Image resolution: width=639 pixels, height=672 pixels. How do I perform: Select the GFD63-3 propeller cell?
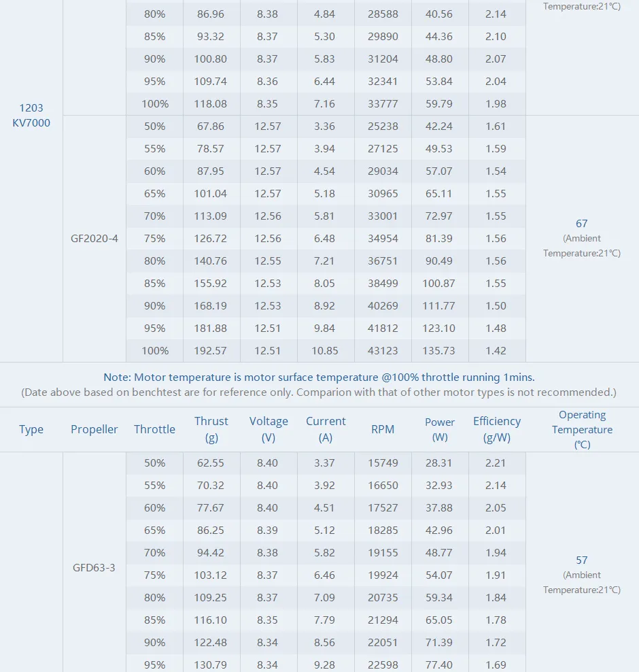94,567
